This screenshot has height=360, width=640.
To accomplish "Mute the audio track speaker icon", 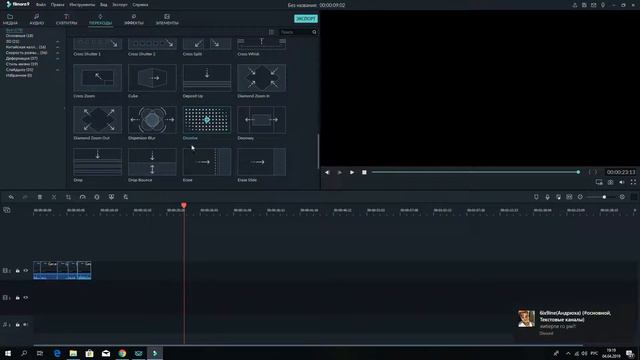I will tap(26, 325).
